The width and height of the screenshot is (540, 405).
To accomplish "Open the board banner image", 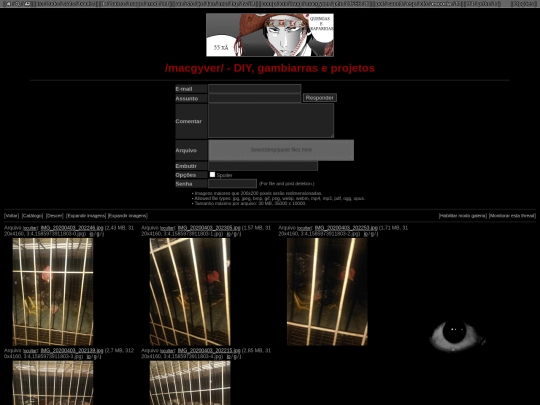I will click(270, 35).
